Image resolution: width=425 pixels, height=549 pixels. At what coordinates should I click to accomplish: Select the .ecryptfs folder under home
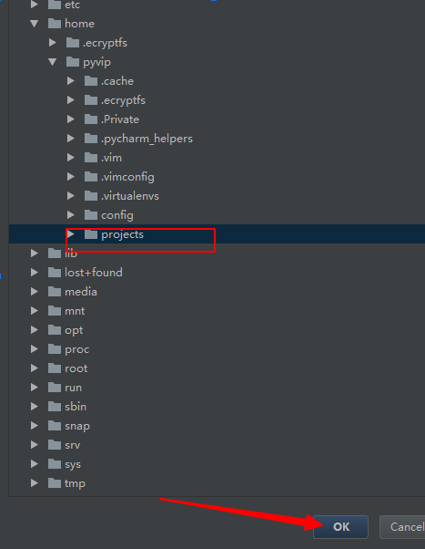pyautogui.click(x=97, y=43)
